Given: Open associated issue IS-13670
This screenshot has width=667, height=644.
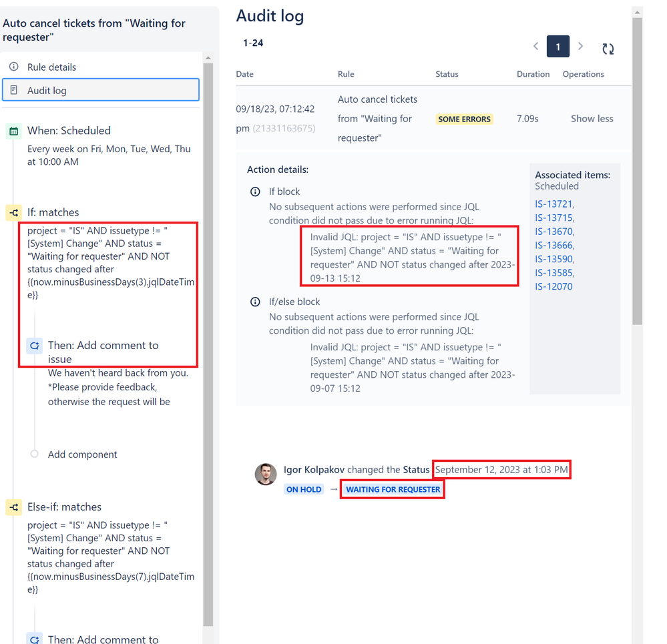Looking at the screenshot, I should pos(554,232).
